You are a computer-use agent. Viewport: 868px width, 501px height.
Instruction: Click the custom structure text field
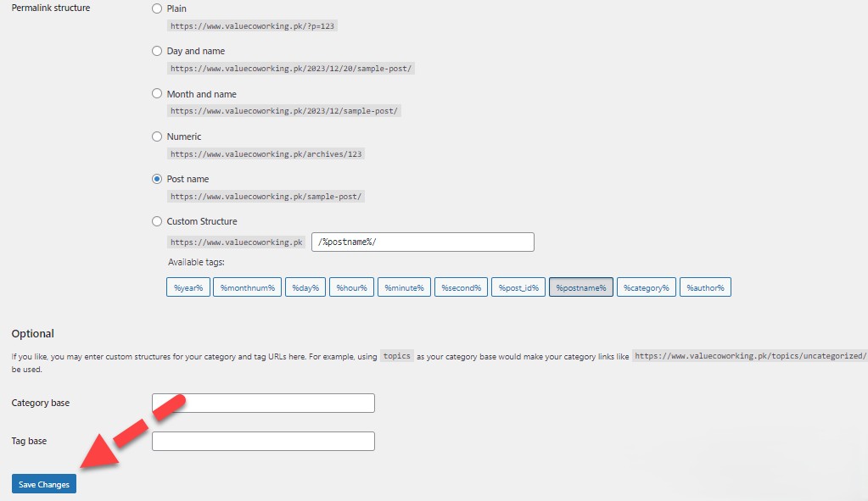[x=423, y=242]
